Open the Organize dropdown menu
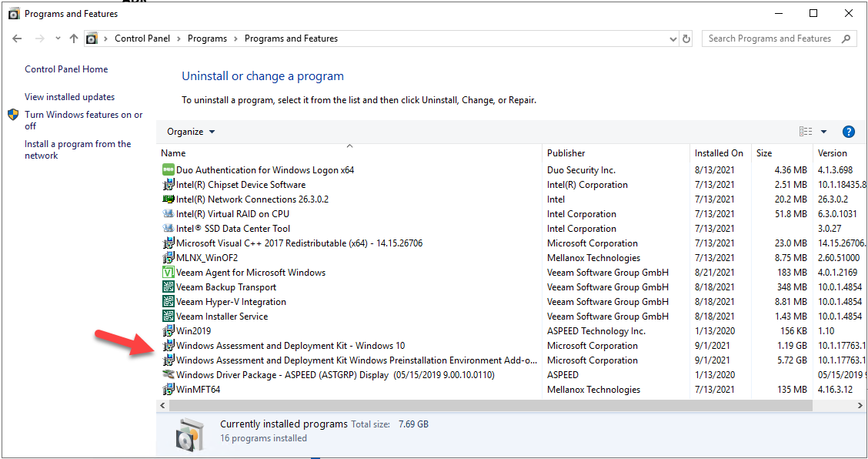This screenshot has height=459, width=868. [191, 132]
